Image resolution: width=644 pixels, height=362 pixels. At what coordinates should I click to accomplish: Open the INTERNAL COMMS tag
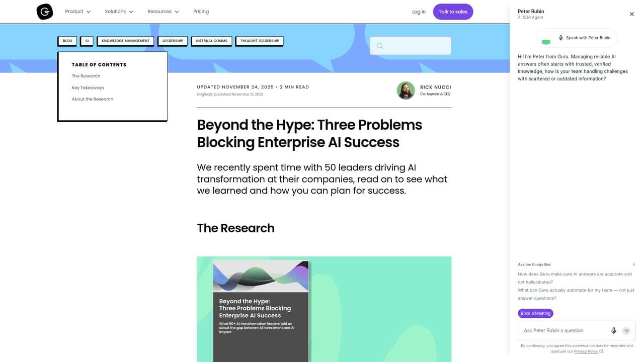(x=212, y=41)
